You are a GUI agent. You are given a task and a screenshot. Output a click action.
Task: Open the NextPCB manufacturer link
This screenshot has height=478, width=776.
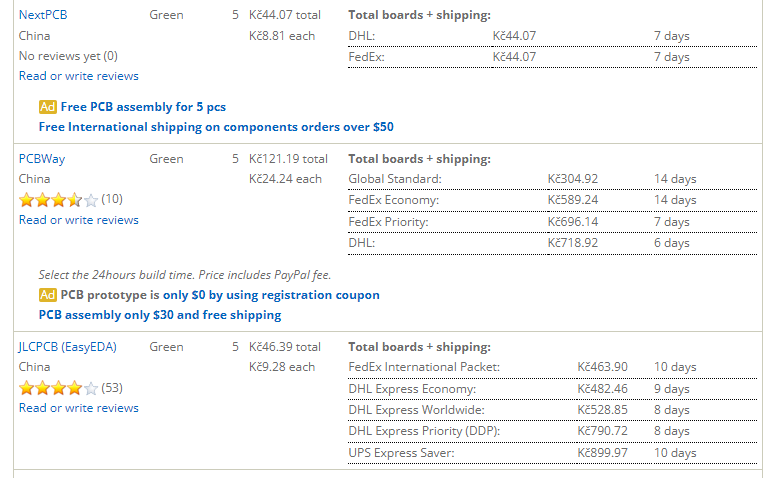(x=43, y=15)
